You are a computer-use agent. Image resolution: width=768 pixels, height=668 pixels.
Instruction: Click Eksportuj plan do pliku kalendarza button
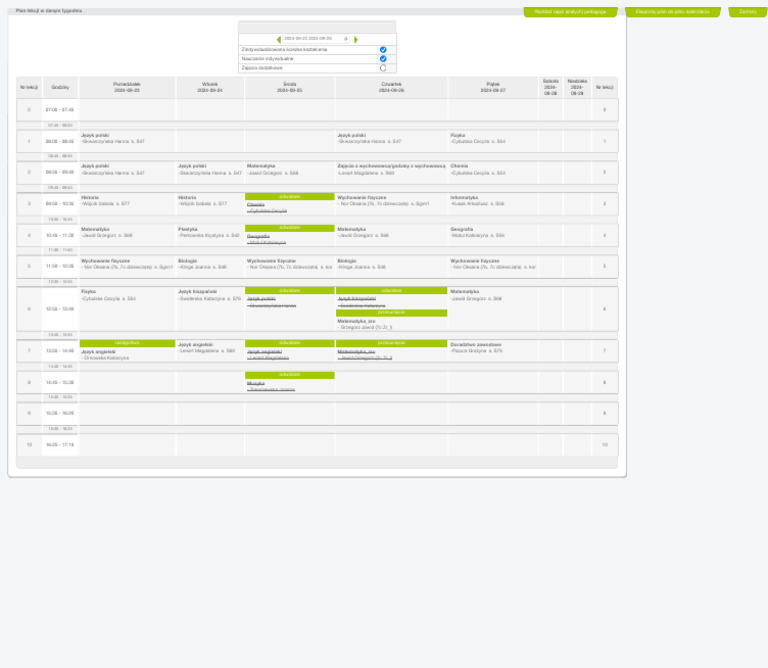(x=672, y=12)
